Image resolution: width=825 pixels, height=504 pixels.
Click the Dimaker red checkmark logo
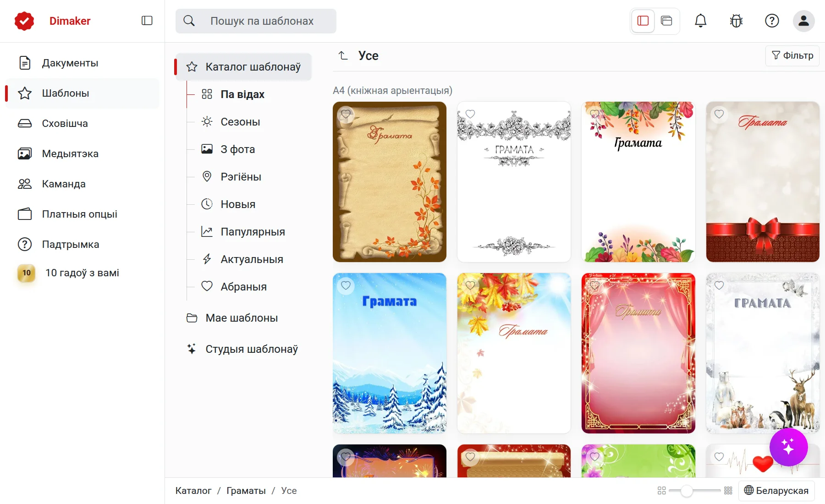(24, 21)
